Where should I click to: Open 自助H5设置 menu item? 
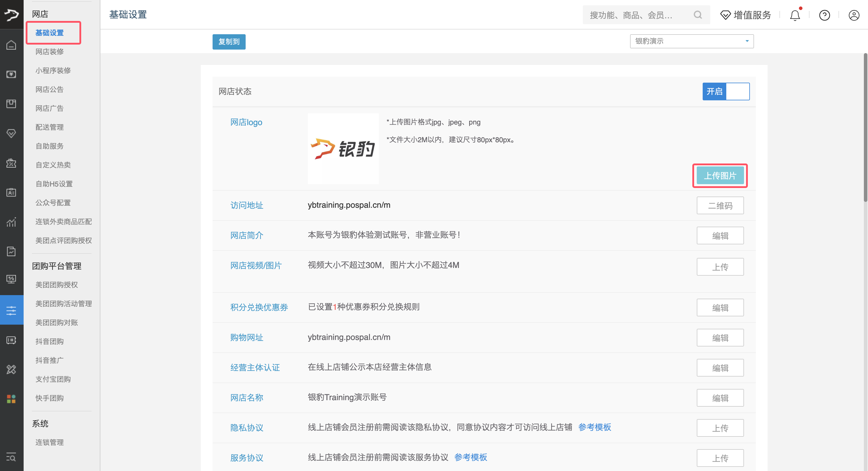54,184
